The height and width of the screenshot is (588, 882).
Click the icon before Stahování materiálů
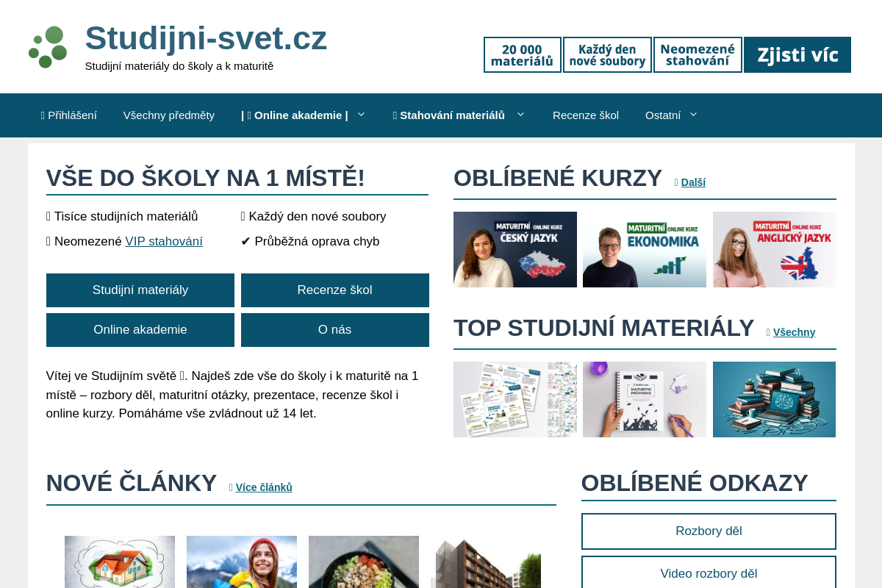click(x=394, y=115)
